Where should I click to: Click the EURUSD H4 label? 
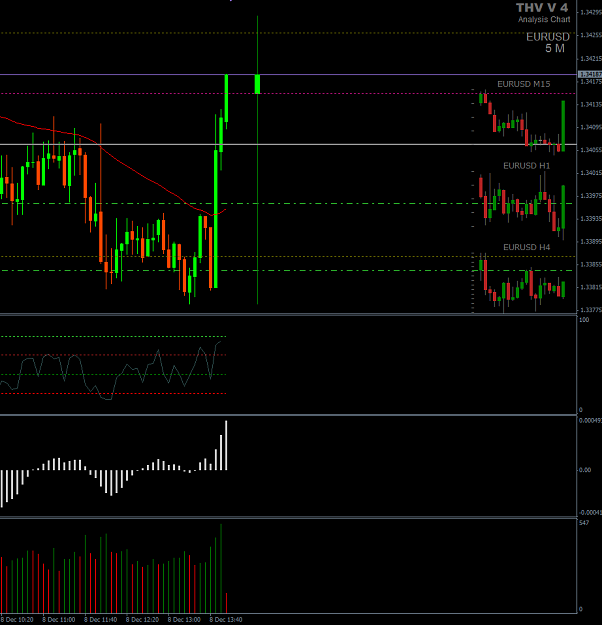coord(526,248)
